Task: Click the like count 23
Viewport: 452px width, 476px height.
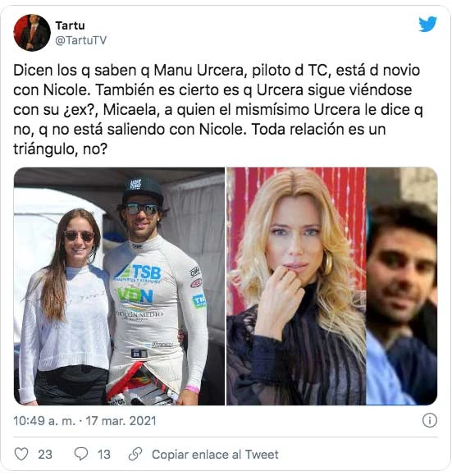Action: tap(45, 455)
